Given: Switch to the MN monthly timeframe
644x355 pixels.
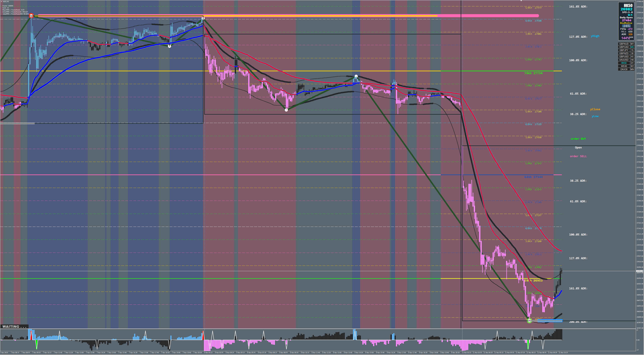Looking at the screenshot, I should [x=632, y=69].
